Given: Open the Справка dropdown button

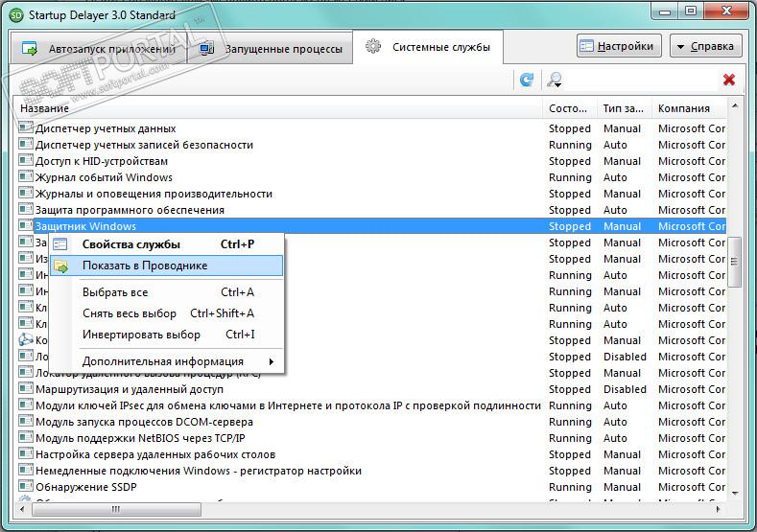Looking at the screenshot, I should point(705,46).
